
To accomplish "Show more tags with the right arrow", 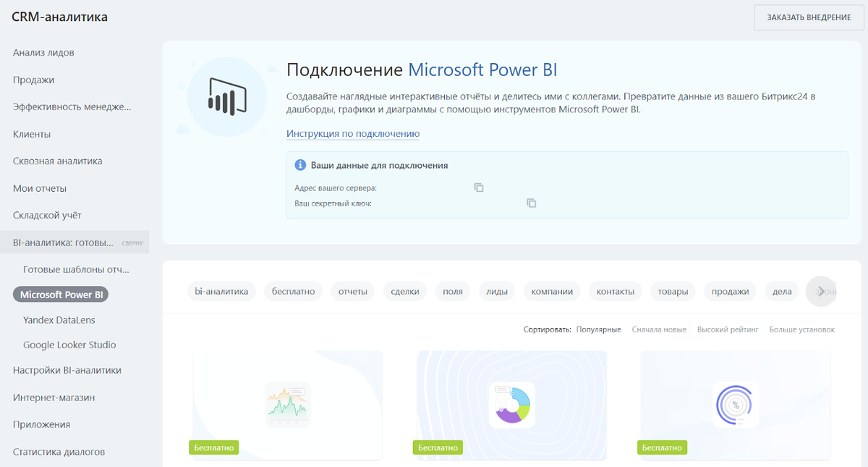I will coord(820,291).
